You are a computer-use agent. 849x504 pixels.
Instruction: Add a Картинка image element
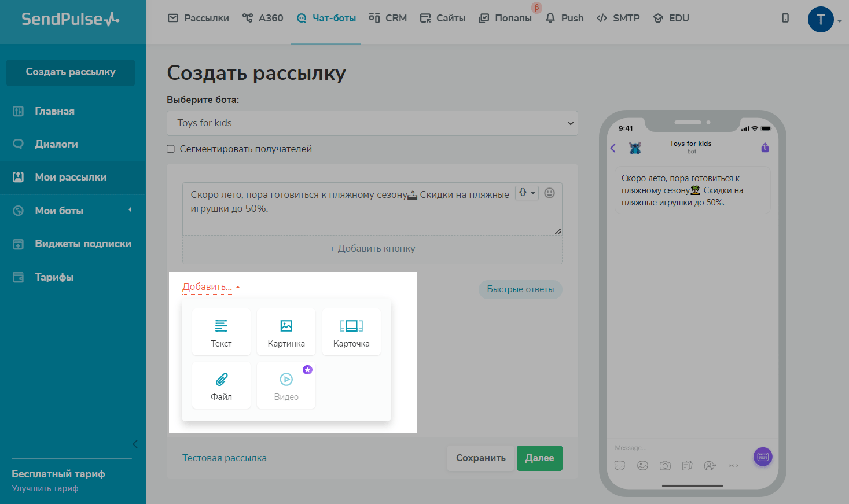(x=286, y=332)
